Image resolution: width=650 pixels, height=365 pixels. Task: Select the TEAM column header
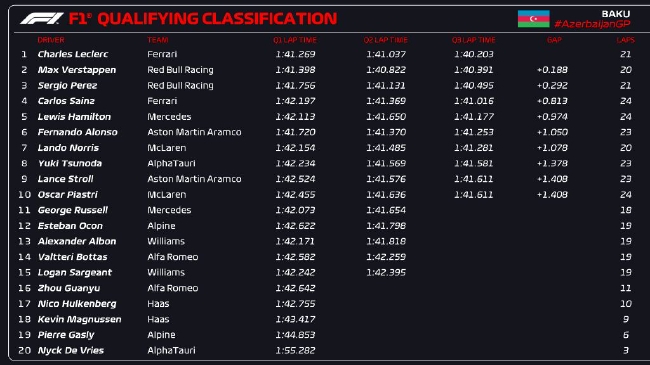[x=158, y=40]
